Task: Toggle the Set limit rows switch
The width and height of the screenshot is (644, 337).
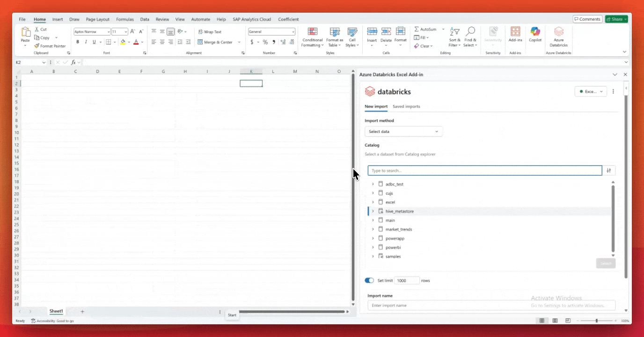Action: point(369,280)
